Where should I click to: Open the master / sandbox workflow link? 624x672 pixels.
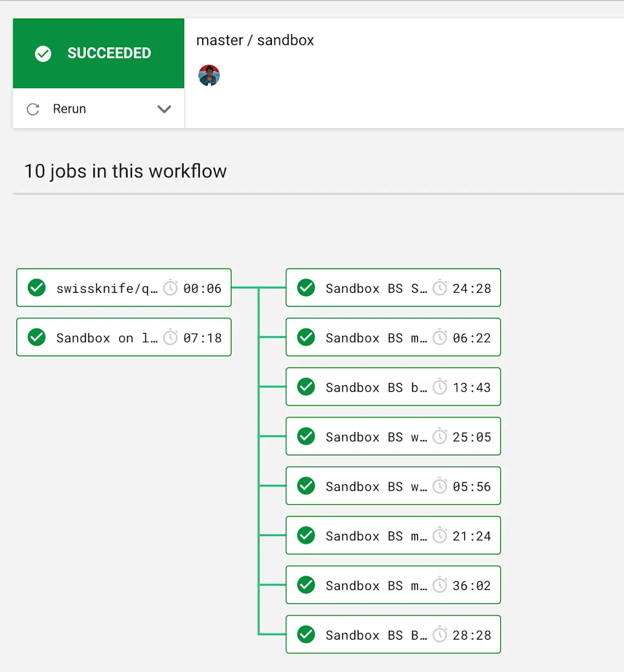254,40
